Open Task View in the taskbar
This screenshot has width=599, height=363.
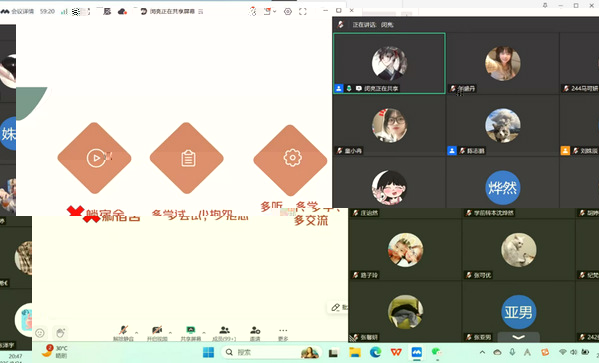point(334,352)
